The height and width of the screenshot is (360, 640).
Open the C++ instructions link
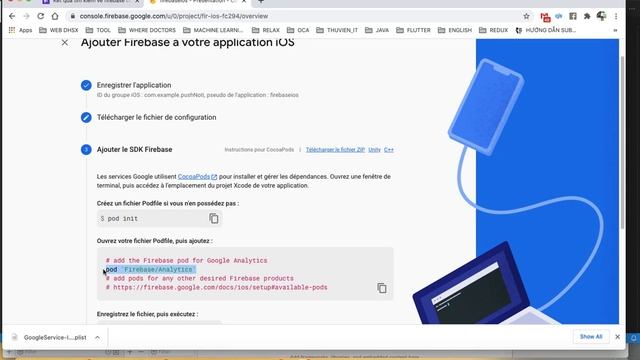(x=389, y=150)
